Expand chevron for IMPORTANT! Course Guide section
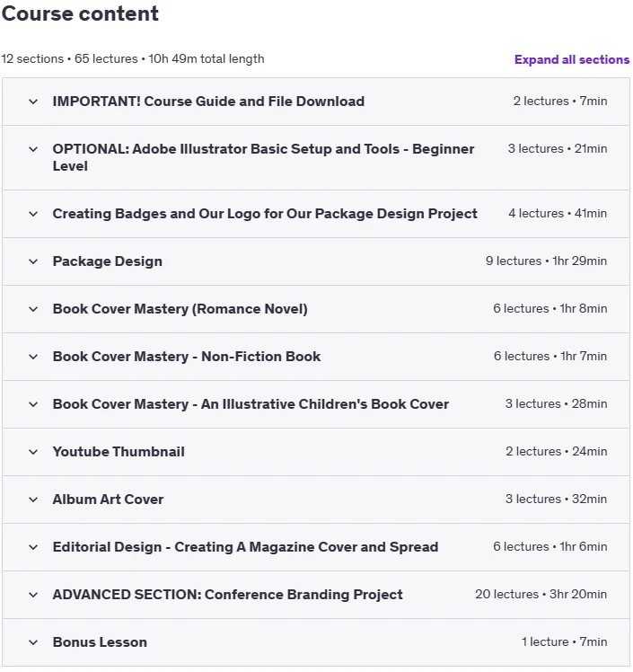Viewport: 633px width, 672px height. tap(33, 102)
